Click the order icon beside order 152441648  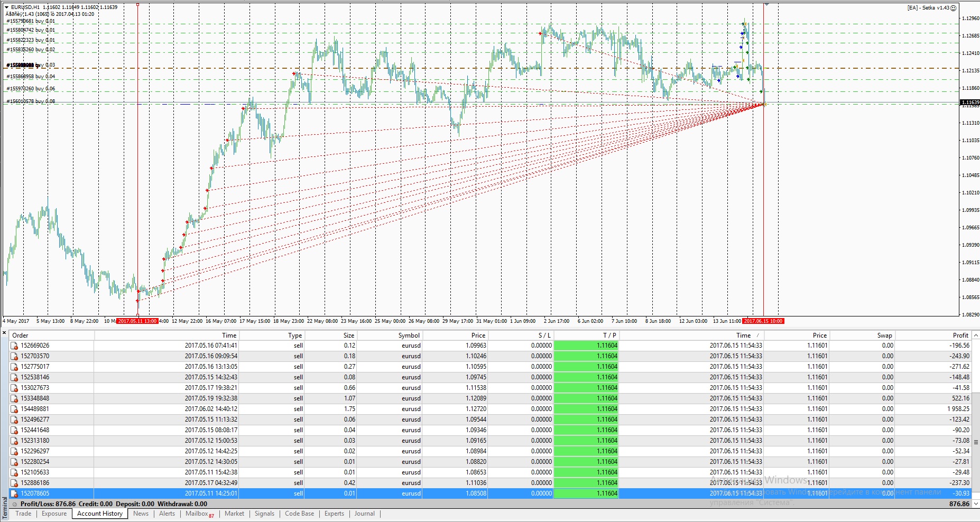pyautogui.click(x=15, y=430)
